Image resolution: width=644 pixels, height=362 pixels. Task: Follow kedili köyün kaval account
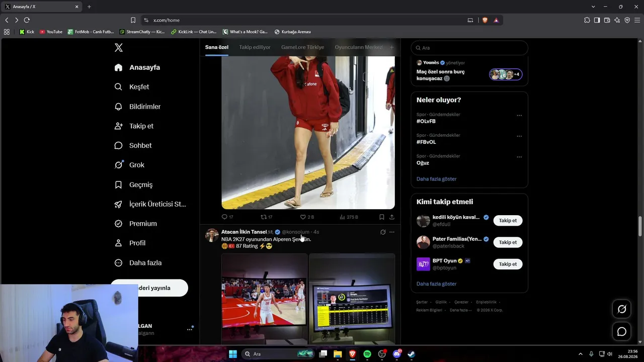point(508,221)
